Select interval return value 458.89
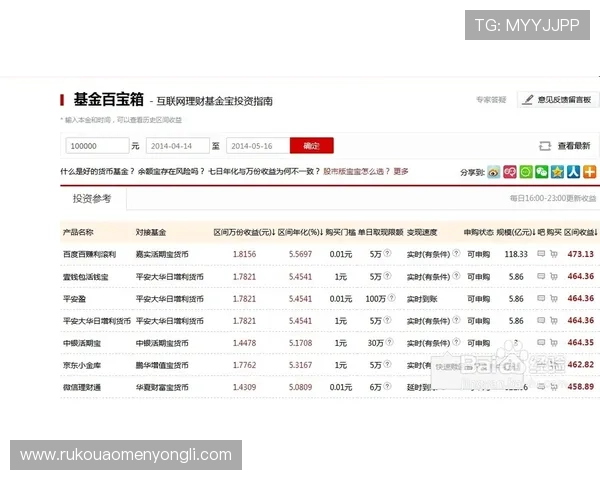 580,387
